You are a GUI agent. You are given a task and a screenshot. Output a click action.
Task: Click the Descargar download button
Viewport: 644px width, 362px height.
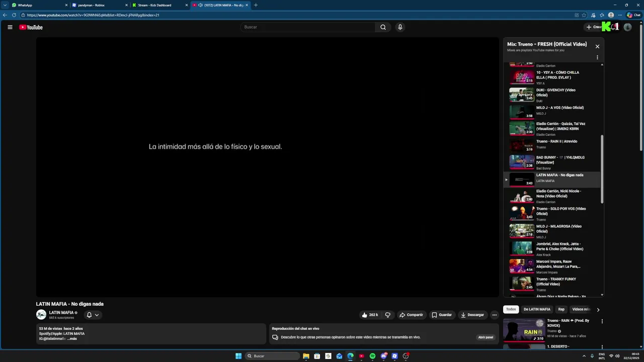point(472,315)
